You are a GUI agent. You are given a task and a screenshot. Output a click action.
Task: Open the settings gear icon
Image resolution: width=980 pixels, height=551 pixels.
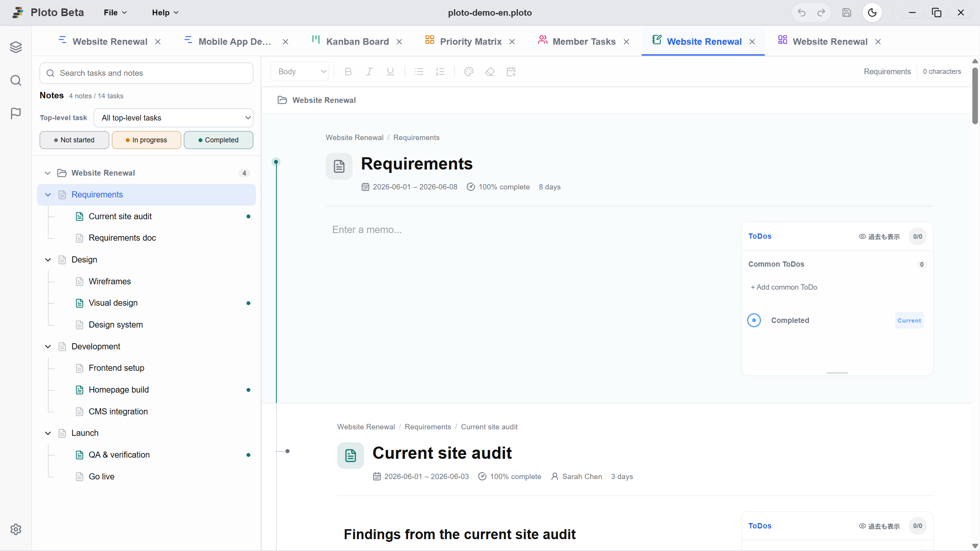[16, 529]
